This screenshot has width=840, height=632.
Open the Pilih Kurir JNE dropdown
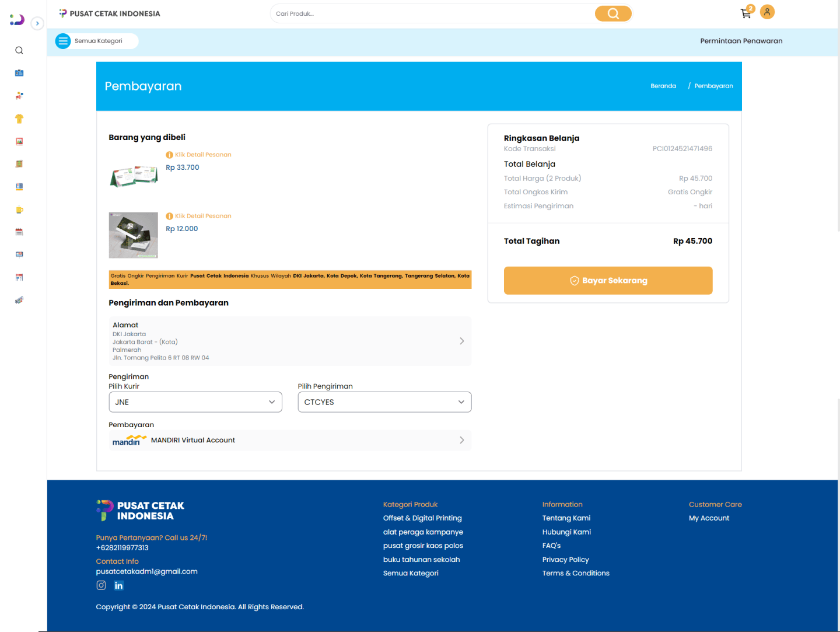click(195, 402)
